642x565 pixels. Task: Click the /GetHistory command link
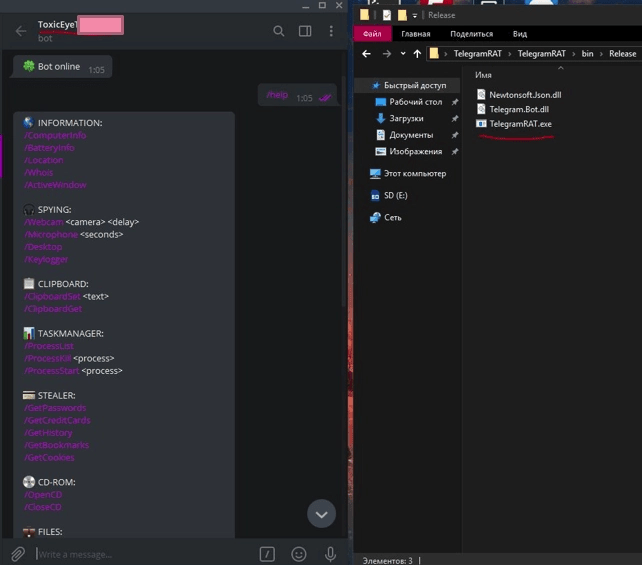48,433
